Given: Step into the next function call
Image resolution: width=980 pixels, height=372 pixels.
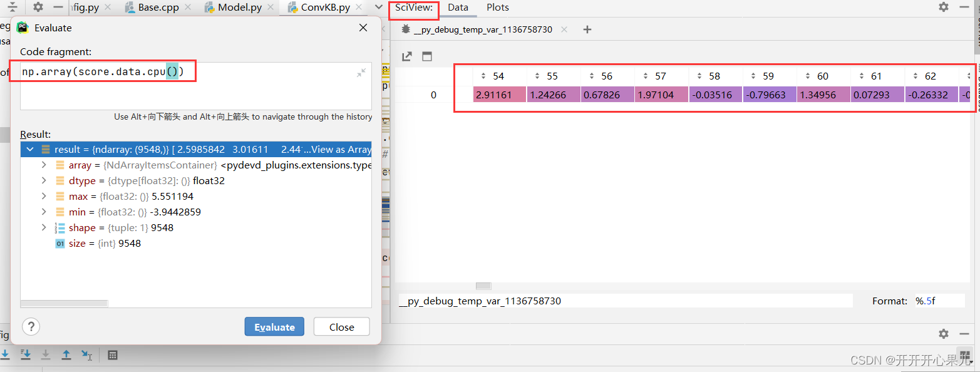Looking at the screenshot, I should coord(6,354).
